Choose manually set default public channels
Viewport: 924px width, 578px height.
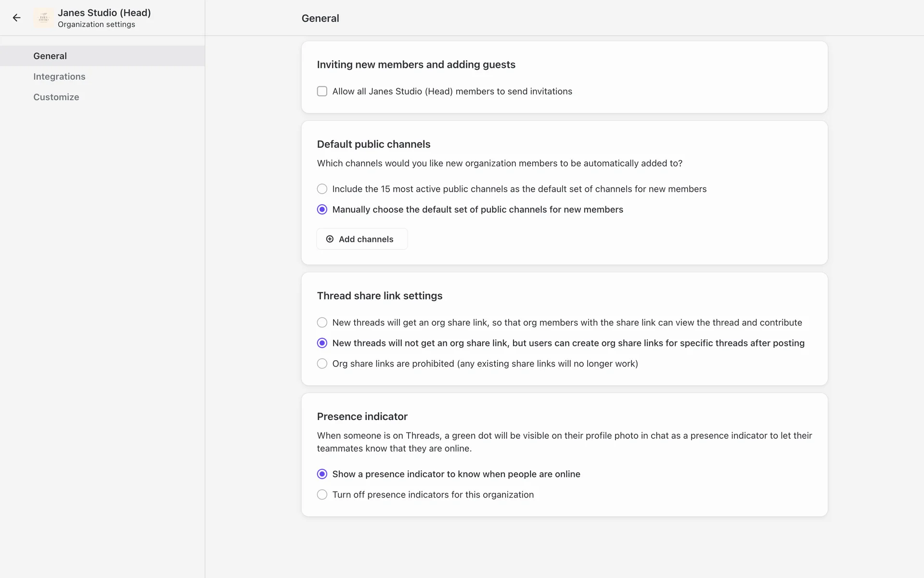[322, 210]
